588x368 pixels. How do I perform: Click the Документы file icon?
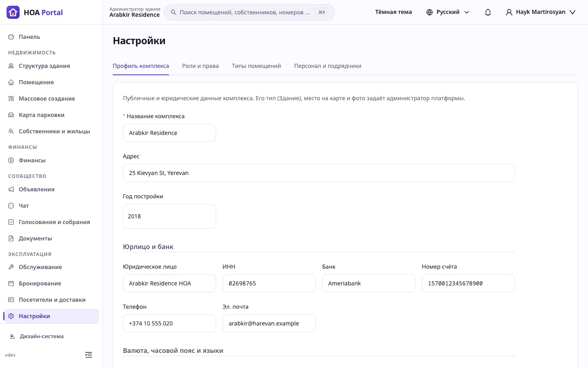[11, 238]
